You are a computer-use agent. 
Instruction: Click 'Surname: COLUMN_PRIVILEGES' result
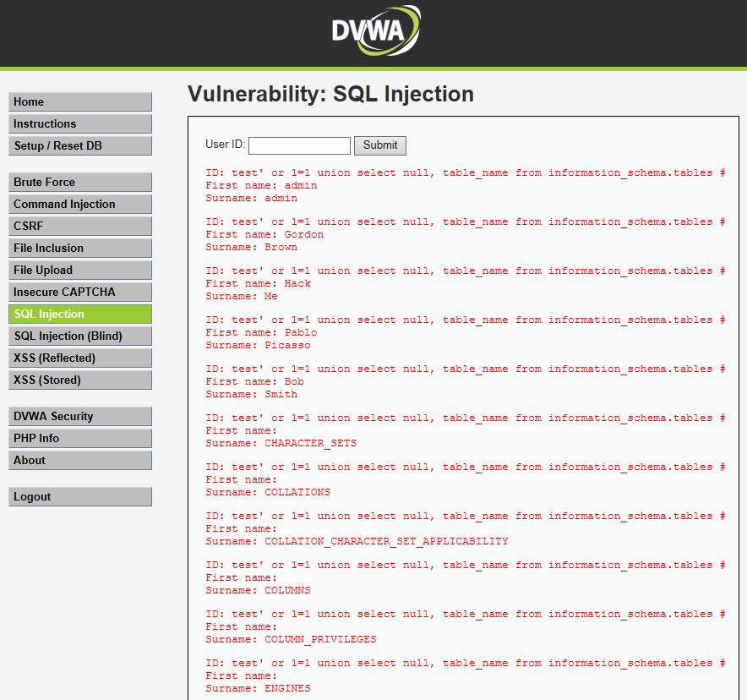(x=291, y=639)
